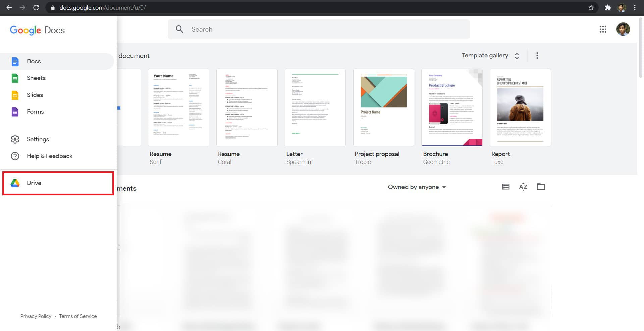The image size is (644, 331).
Task: Open Help & Feedback from the sidebar
Action: point(57,156)
